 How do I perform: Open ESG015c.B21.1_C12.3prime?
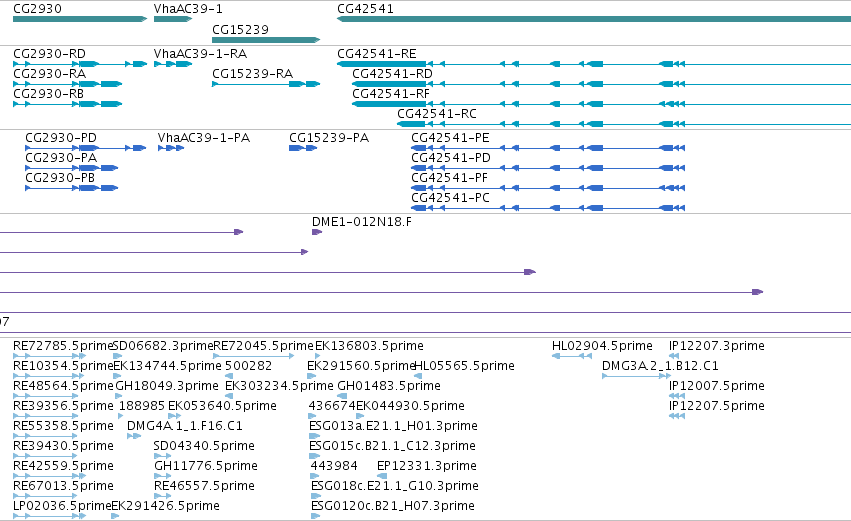tap(314, 456)
